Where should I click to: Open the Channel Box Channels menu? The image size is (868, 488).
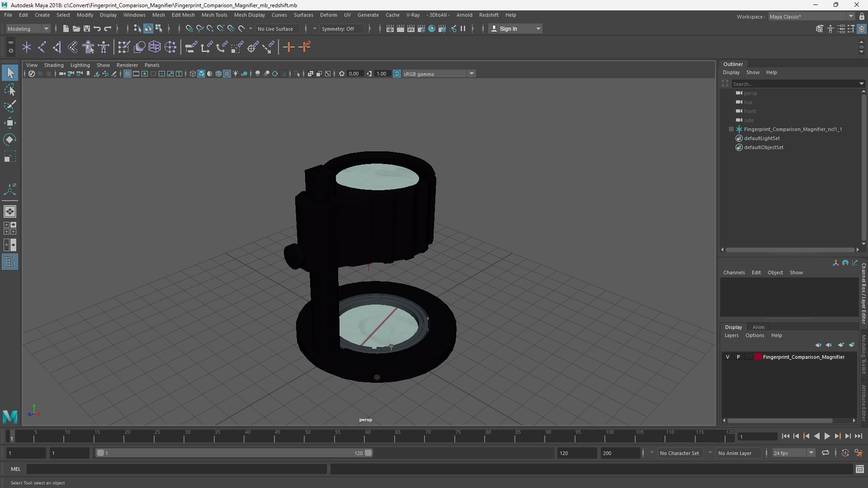click(x=734, y=272)
